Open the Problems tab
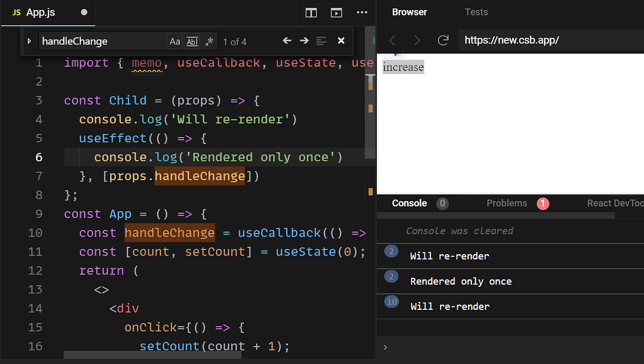Viewport: 644px width, 364px height. click(507, 203)
